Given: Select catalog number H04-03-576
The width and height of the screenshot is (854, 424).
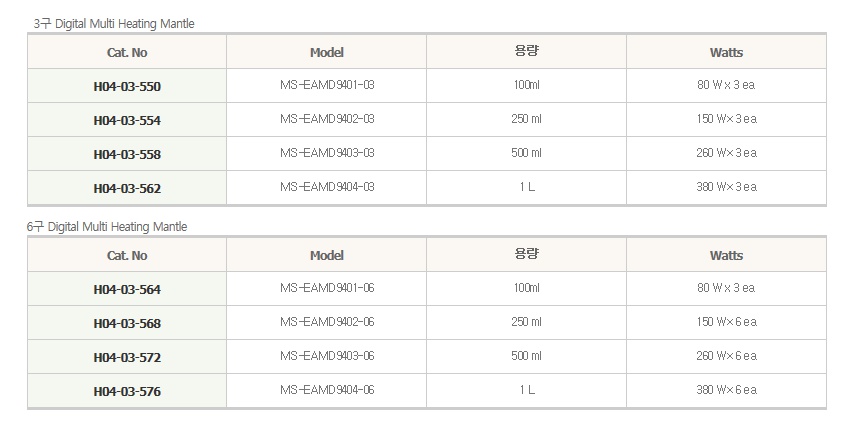Looking at the screenshot, I should (127, 391).
